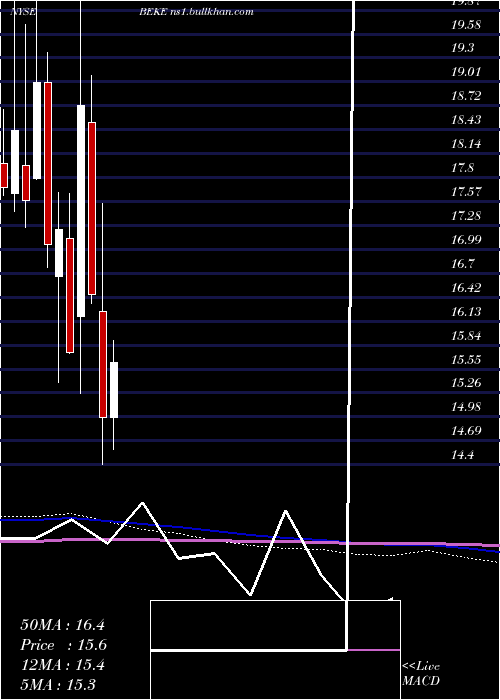Click the 17.57 price axis label
This screenshot has width=500, height=700.
pos(466,192)
